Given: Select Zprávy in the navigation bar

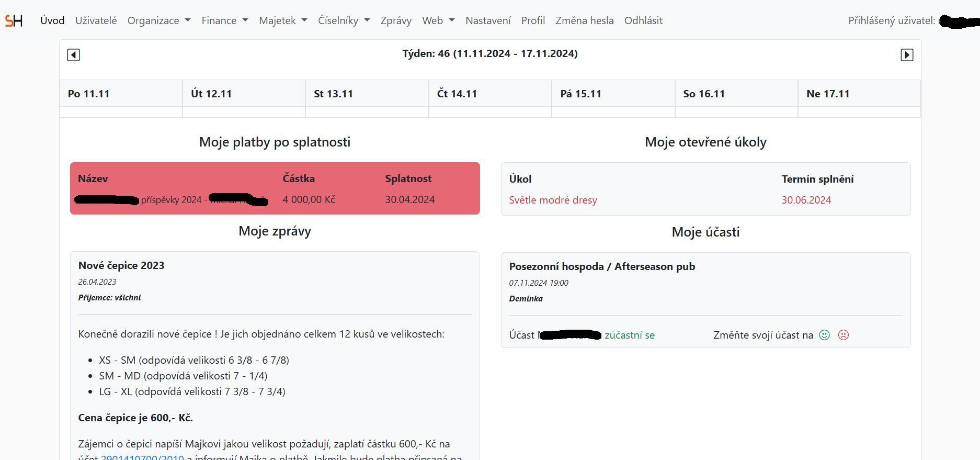Looking at the screenshot, I should coord(396,20).
